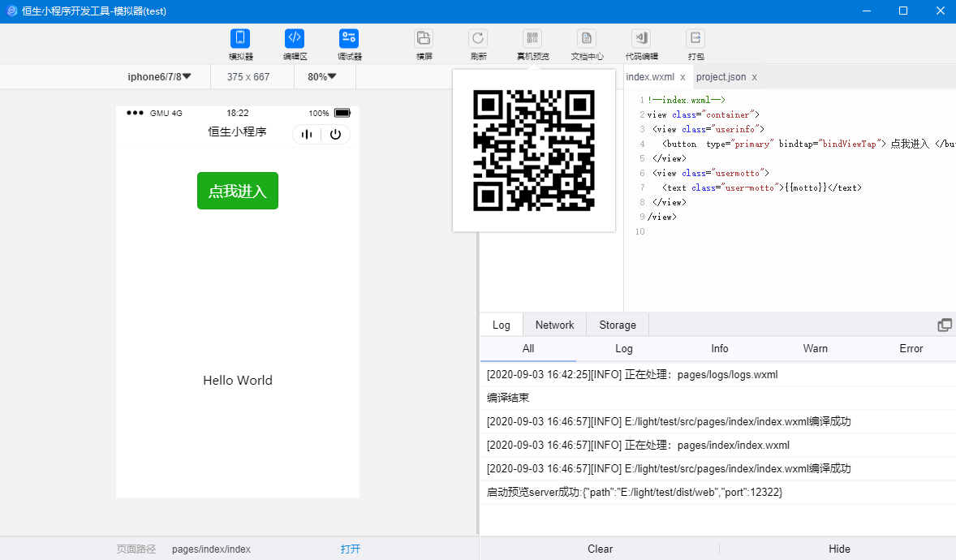Filter console by Warn level

click(815, 348)
